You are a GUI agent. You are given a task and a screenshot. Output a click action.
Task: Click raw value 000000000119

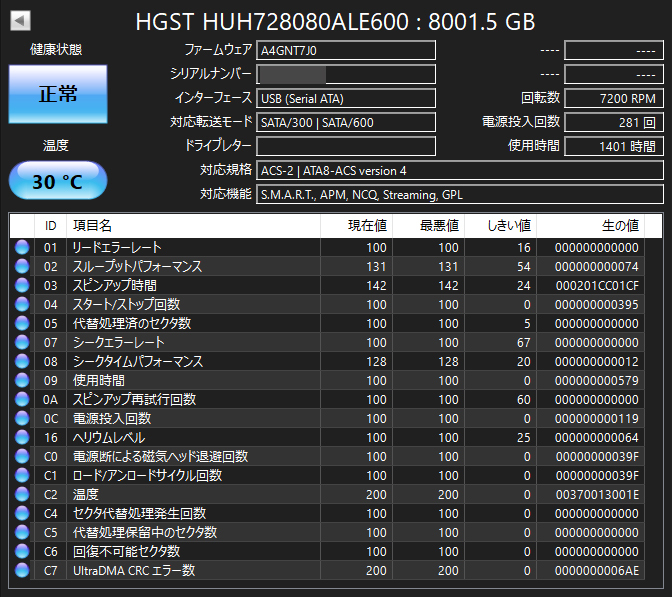(x=597, y=419)
